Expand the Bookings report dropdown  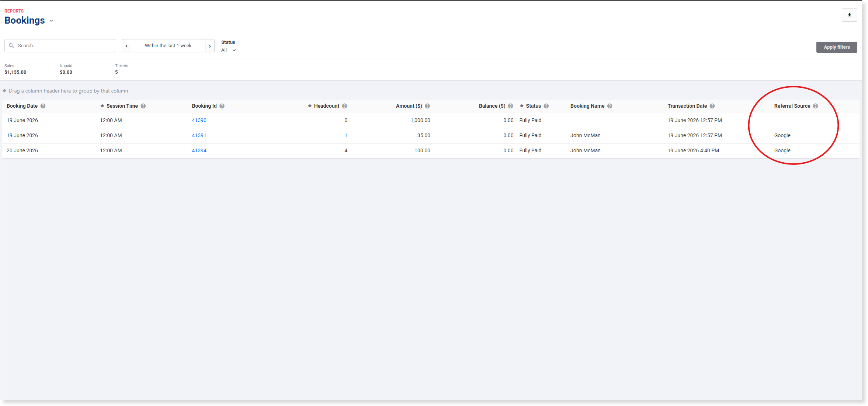[x=52, y=21]
